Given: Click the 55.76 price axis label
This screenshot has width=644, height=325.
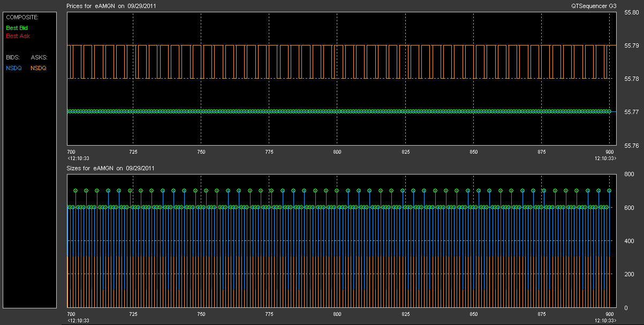Looking at the screenshot, I should 632,145.
